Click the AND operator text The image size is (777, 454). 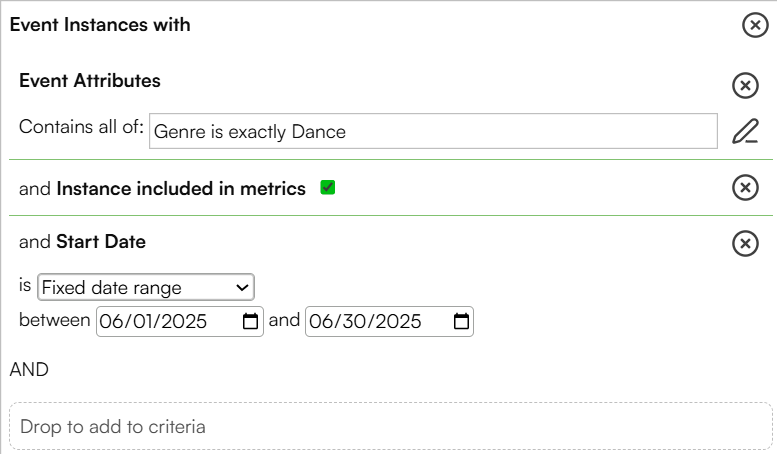pyautogui.click(x=29, y=369)
